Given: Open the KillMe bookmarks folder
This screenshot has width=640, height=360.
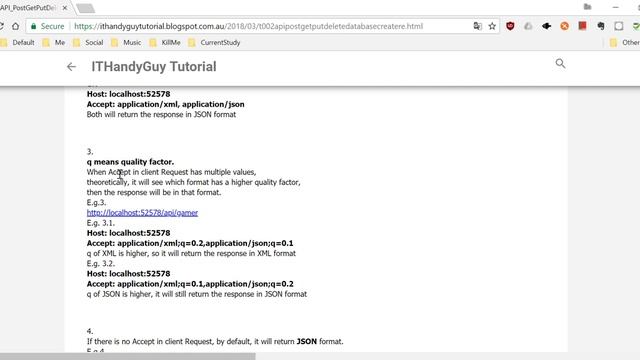Looking at the screenshot, I should tap(165, 42).
